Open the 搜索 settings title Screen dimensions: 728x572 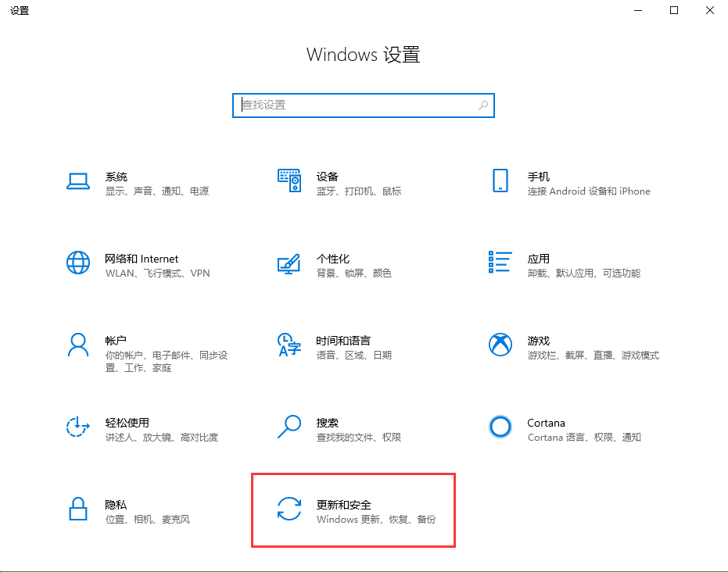tap(328, 423)
